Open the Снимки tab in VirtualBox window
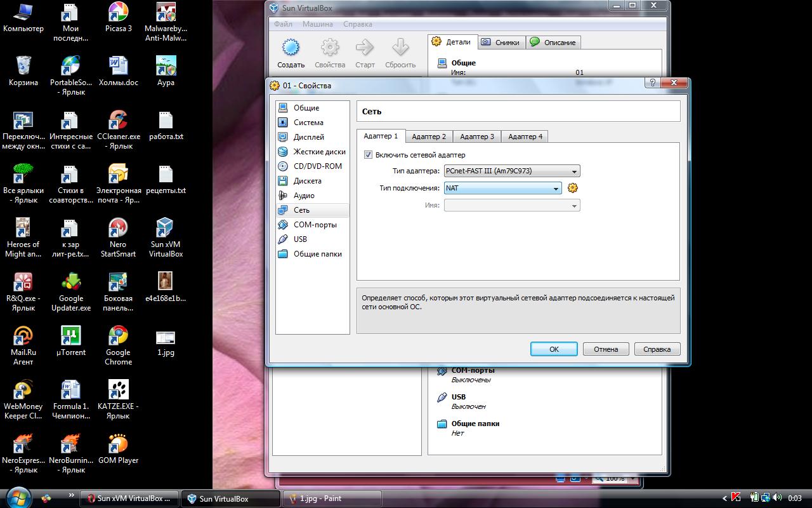Image resolution: width=812 pixels, height=508 pixels. (x=501, y=43)
